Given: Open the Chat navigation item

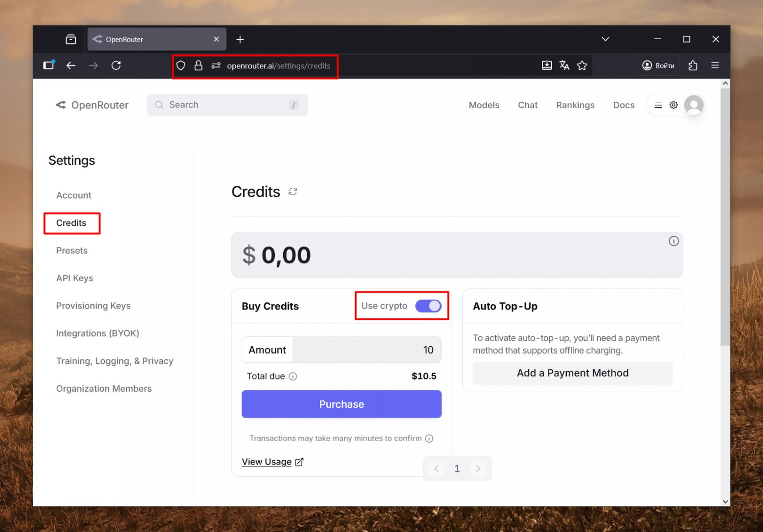Looking at the screenshot, I should coord(528,105).
